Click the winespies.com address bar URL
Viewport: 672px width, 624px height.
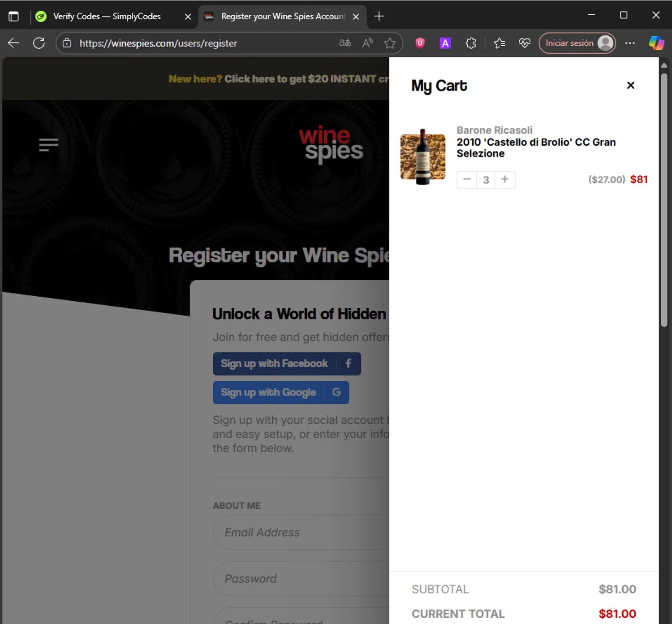158,43
